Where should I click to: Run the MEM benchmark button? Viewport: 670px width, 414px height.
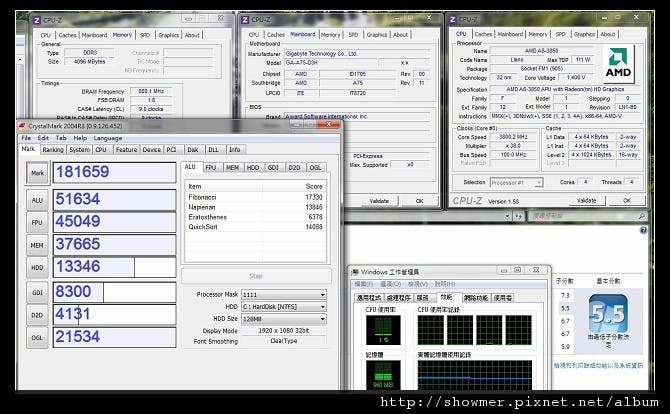click(36, 244)
